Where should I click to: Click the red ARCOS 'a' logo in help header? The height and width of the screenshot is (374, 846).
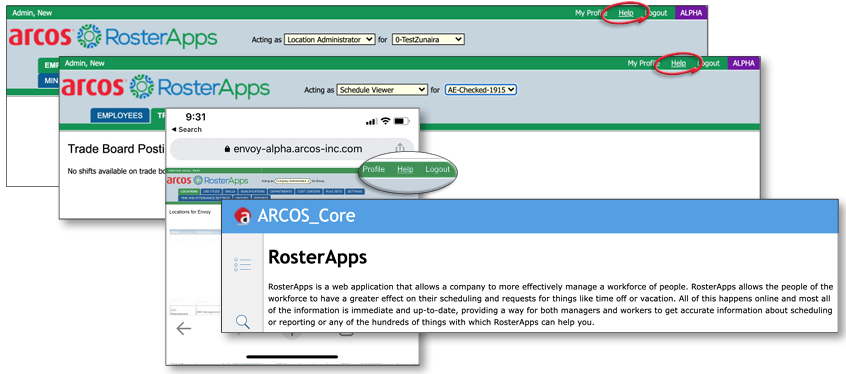point(243,216)
